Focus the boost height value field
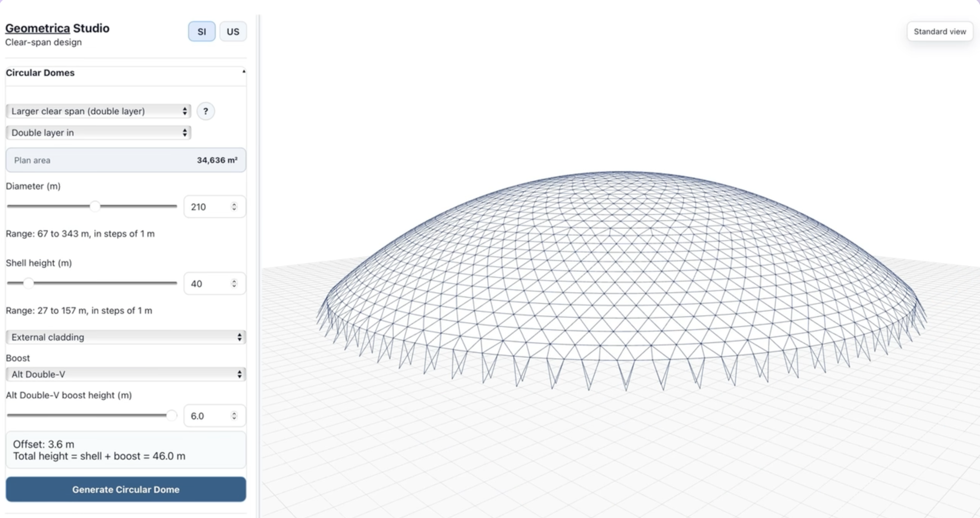Image resolution: width=980 pixels, height=518 pixels. click(x=214, y=416)
